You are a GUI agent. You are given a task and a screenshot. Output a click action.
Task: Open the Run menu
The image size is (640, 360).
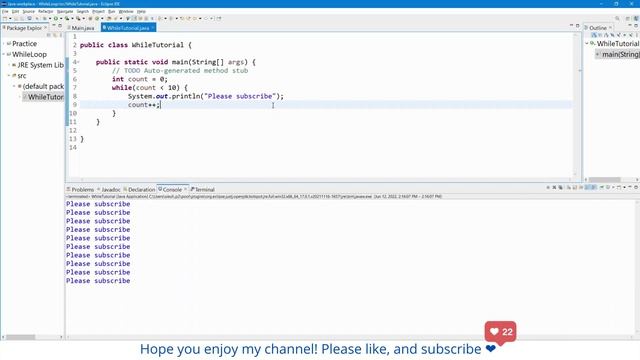click(x=111, y=11)
